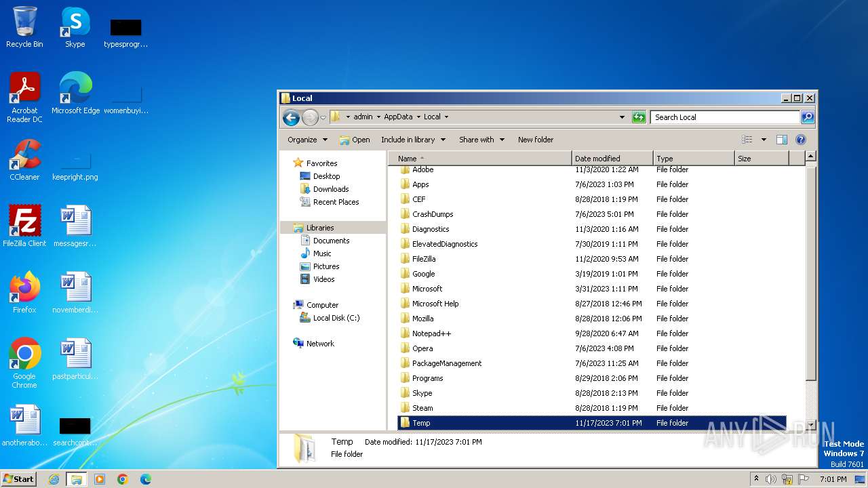The image size is (868, 488).
Task: Click the Explorer Back navigation button
Action: pos(291,117)
